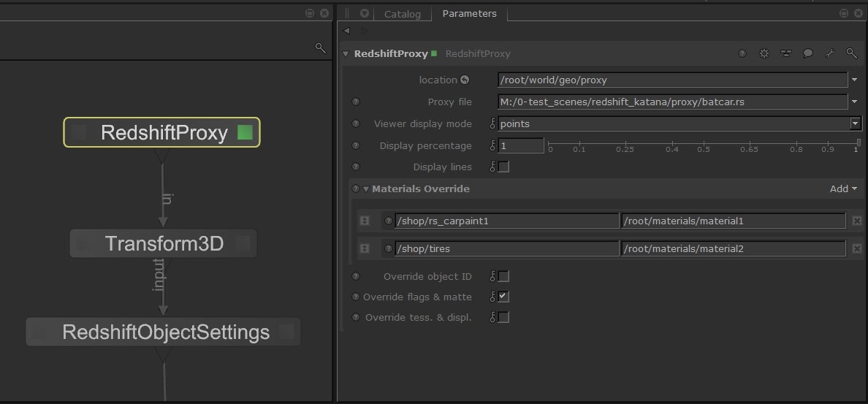Show help for Display lines
The height and width of the screenshot is (404, 868).
pos(356,167)
